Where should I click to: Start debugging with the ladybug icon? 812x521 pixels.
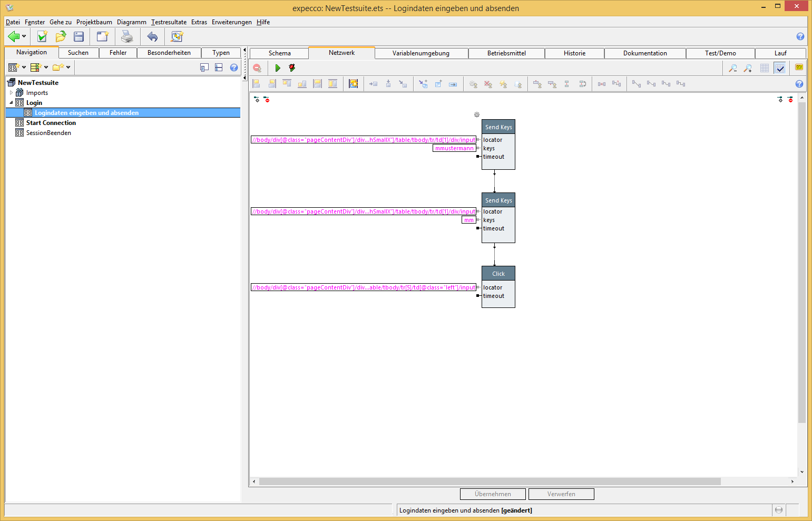pos(292,68)
